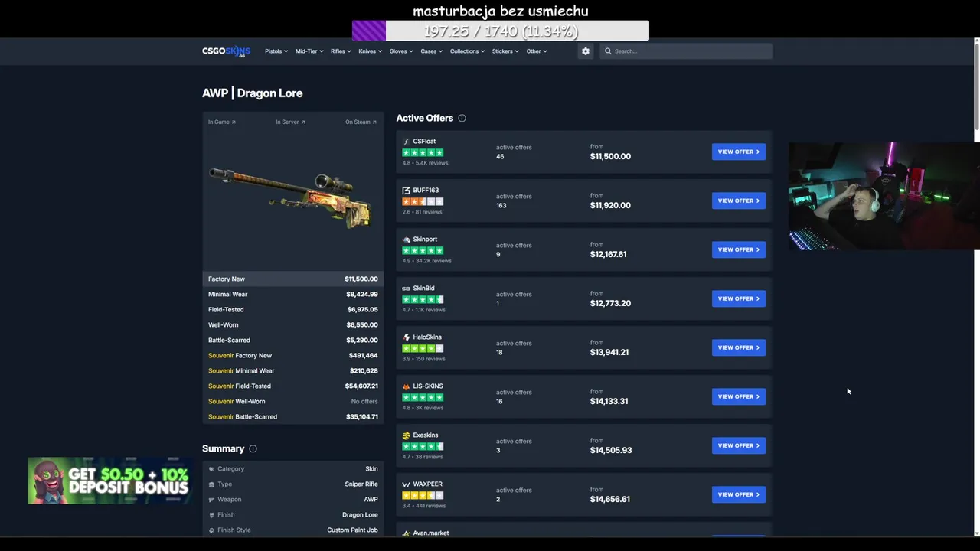This screenshot has height=551, width=980.
Task: Select the Battle-Scarred price row
Action: (293, 340)
